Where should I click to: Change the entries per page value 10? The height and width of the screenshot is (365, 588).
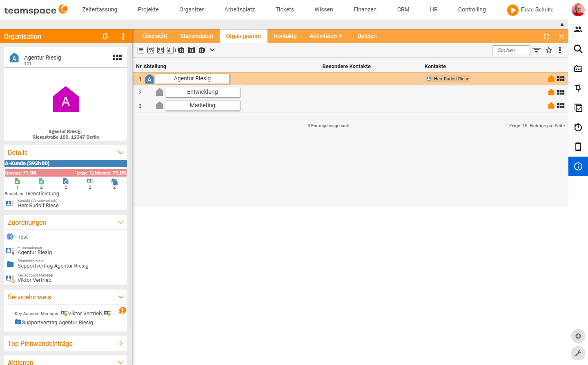click(x=525, y=126)
